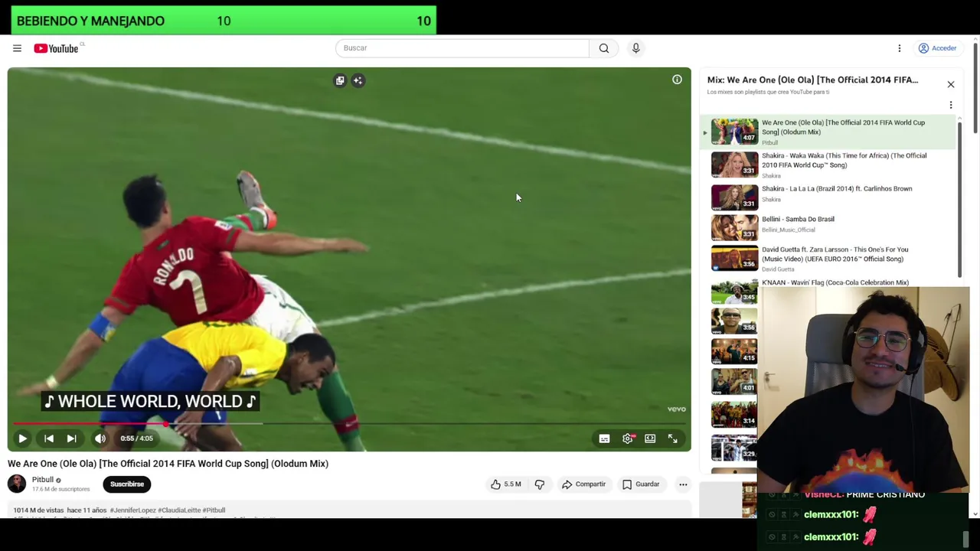Viewport: 980px width, 551px height.
Task: Switch to theater mode
Action: click(650, 439)
